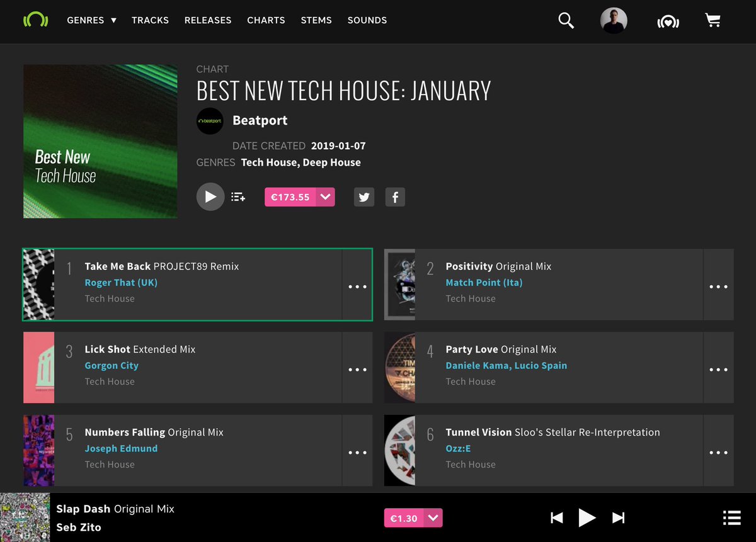This screenshot has height=542, width=756.
Task: Open Seb Zito artist in player
Action: (x=79, y=528)
